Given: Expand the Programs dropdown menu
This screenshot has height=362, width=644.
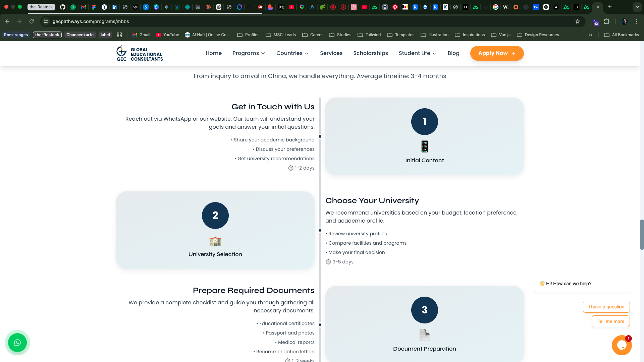Looking at the screenshot, I should click(249, 53).
